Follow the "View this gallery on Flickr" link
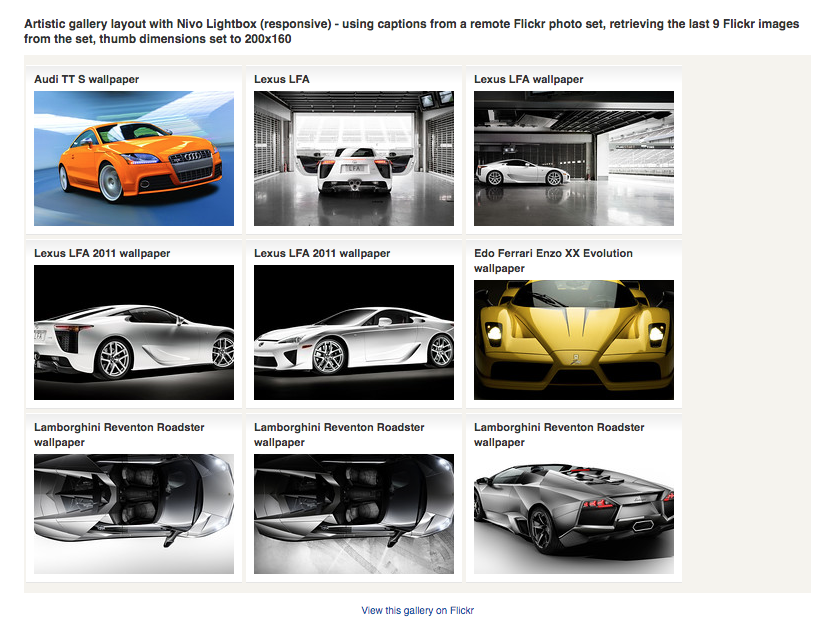 417,610
